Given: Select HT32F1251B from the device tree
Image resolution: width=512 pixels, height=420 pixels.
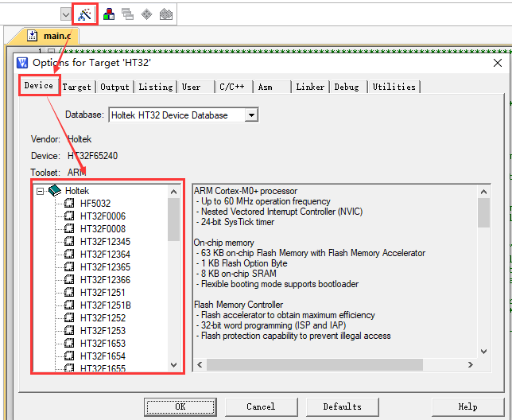Looking at the screenshot, I should coord(105,305).
